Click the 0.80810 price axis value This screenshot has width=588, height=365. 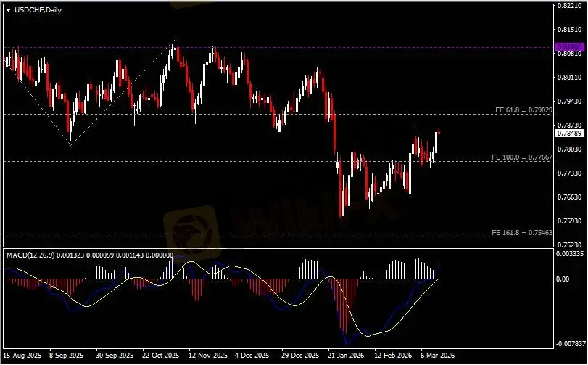(x=569, y=53)
